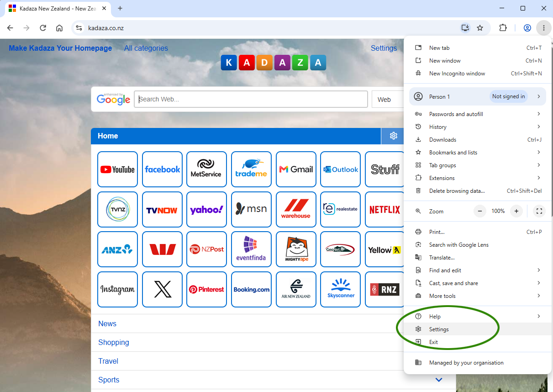Open All categories link
553x392 pixels.
tap(146, 48)
